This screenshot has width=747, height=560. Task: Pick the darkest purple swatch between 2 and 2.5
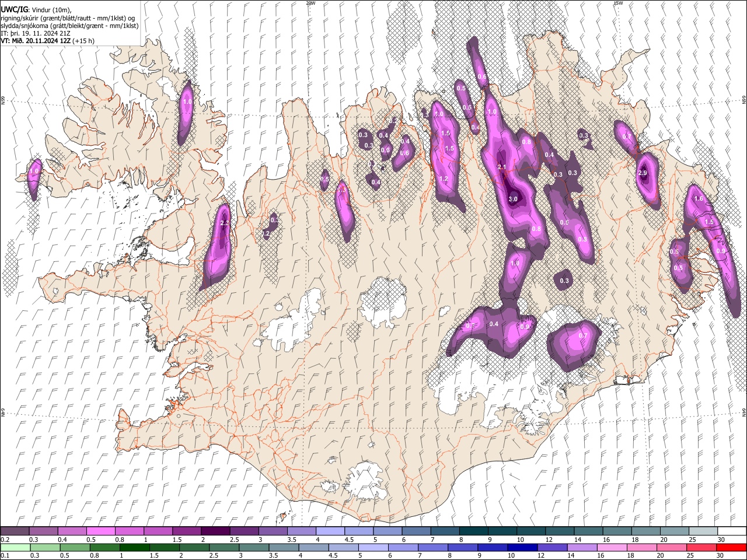(215, 531)
